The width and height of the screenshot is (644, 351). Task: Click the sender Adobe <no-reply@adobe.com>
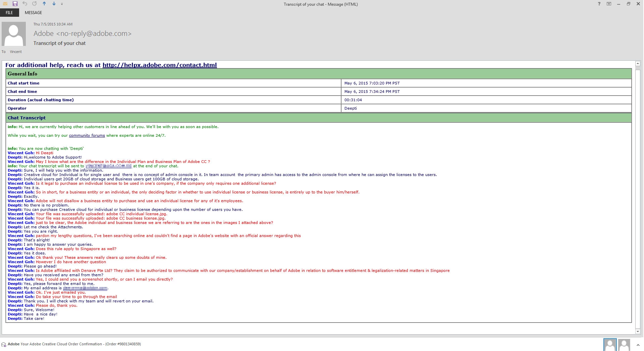pyautogui.click(x=83, y=34)
